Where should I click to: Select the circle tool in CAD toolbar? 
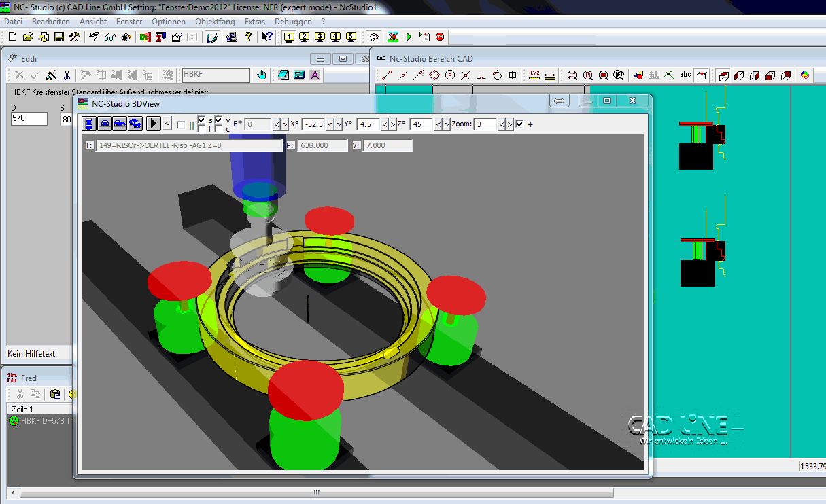coord(451,75)
